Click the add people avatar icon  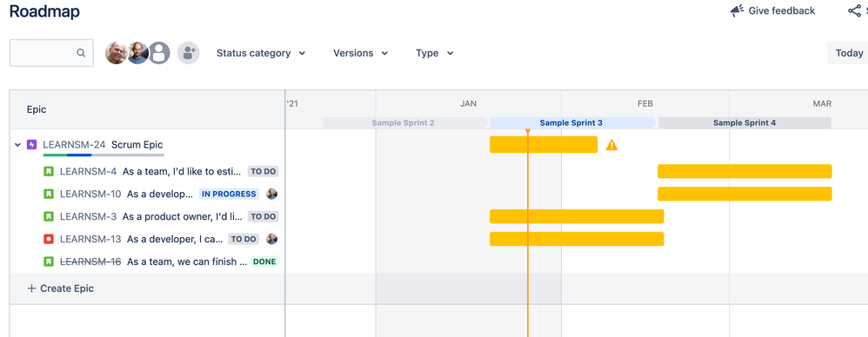(188, 53)
